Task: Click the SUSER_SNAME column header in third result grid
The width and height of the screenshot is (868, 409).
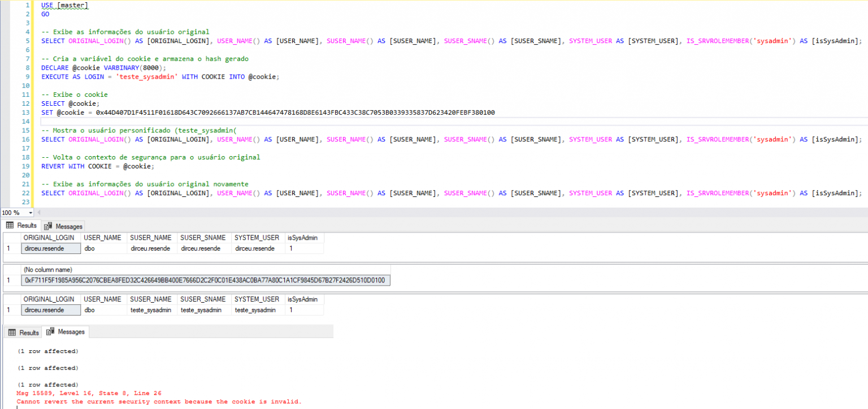Action: pos(203,299)
